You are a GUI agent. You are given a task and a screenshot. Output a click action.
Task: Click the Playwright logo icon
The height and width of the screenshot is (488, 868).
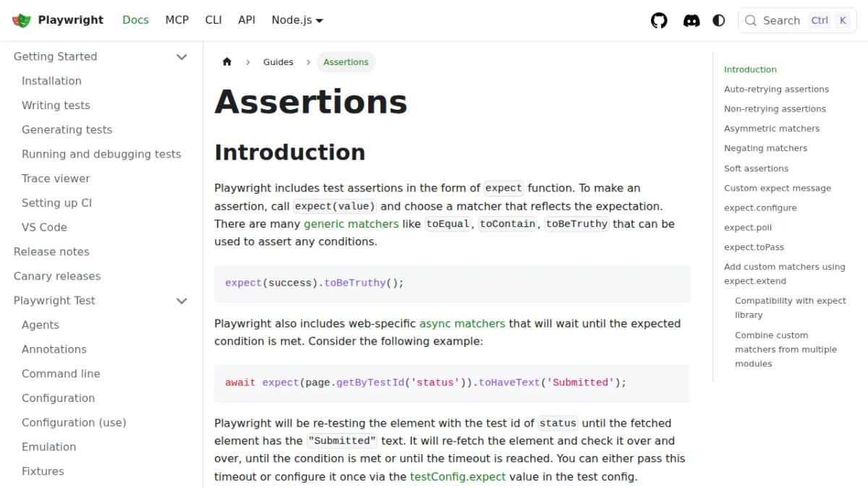tap(22, 20)
